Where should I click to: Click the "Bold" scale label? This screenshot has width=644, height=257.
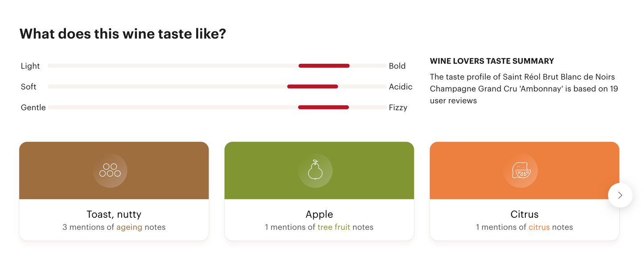coord(397,66)
